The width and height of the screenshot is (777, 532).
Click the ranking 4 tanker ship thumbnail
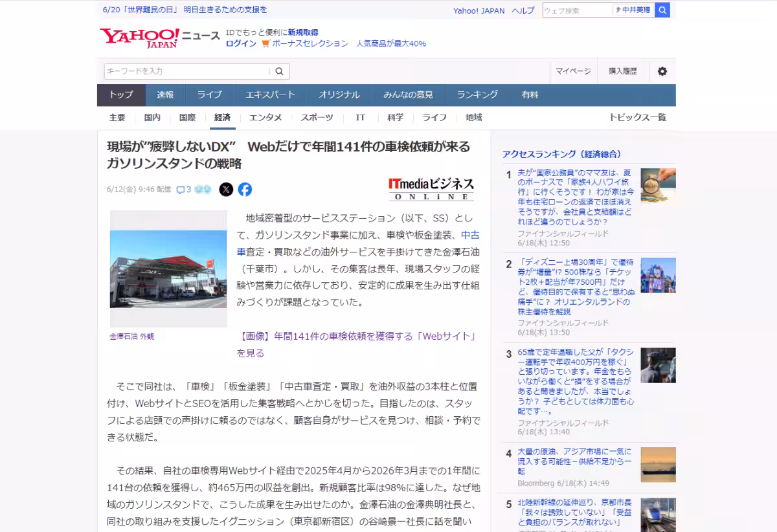[658, 465]
